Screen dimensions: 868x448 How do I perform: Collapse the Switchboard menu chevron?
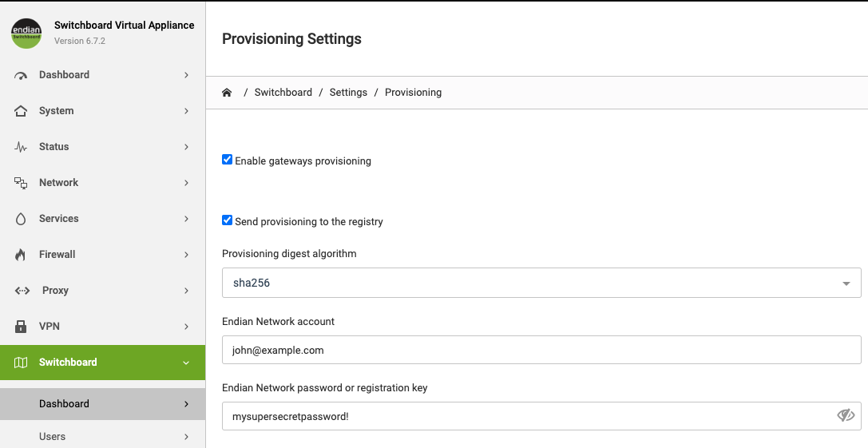point(186,363)
